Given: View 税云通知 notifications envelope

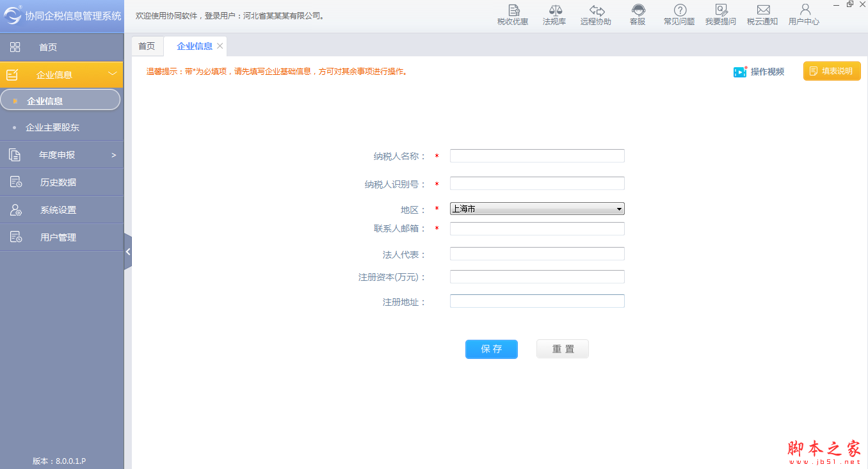Looking at the screenshot, I should pyautogui.click(x=762, y=15).
